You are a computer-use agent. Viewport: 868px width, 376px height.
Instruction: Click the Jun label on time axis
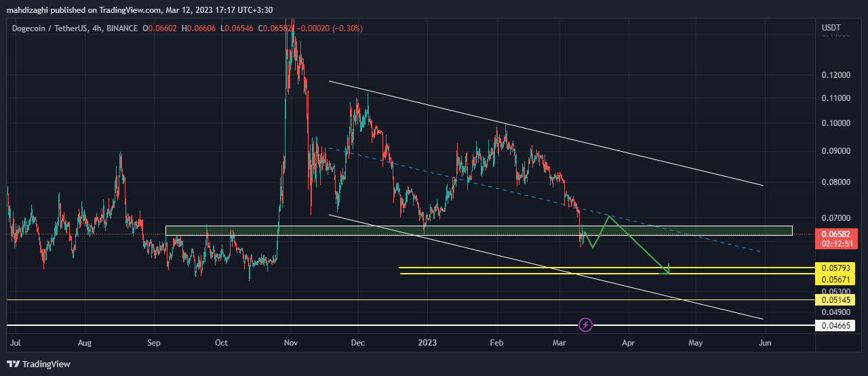(x=765, y=343)
